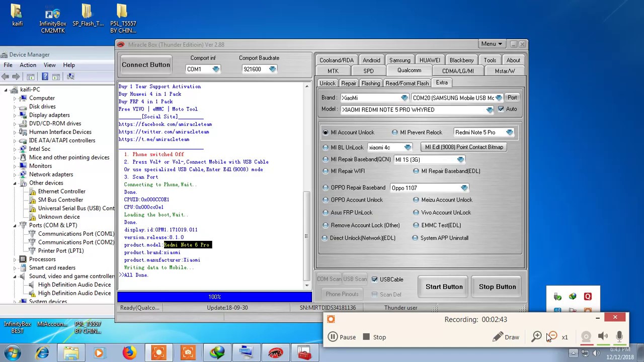Click Device Manager help toolbar icon
The width and height of the screenshot is (644, 362).
pyautogui.click(x=45, y=76)
